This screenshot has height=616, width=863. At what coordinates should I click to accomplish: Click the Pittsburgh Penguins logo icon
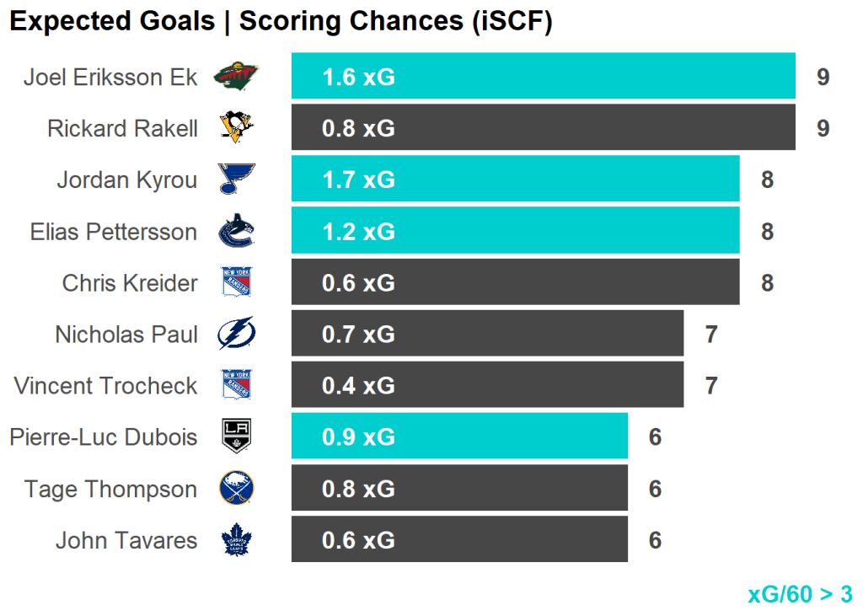[236, 128]
